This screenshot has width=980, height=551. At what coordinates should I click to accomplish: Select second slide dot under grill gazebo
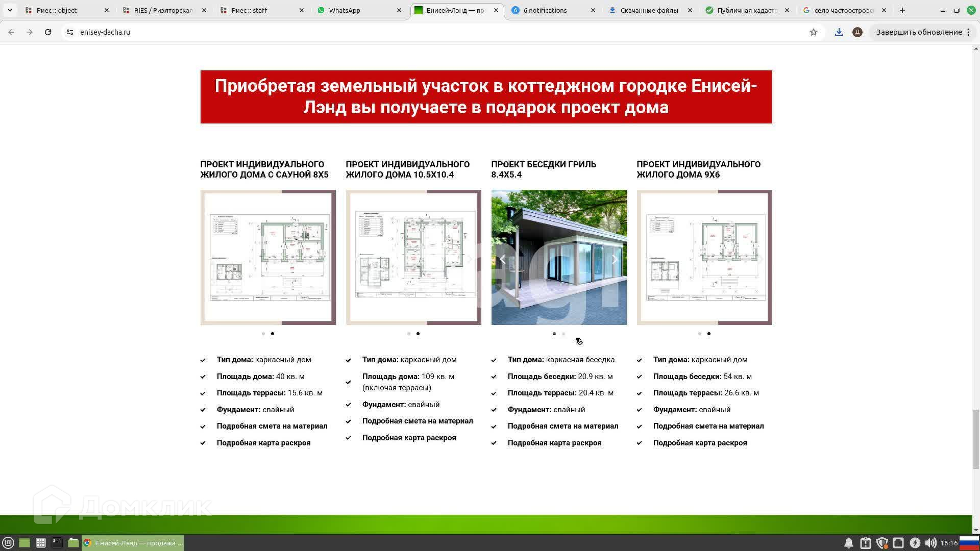(x=563, y=334)
